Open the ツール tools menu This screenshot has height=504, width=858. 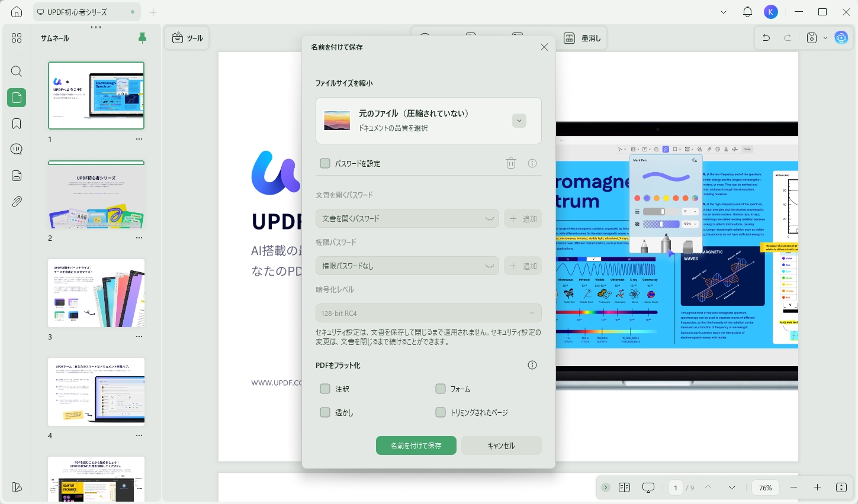(187, 38)
